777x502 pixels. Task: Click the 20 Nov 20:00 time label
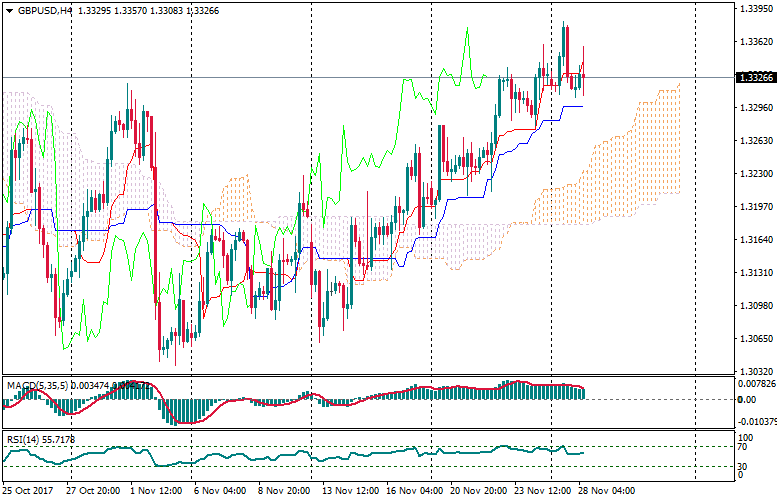coord(478,492)
